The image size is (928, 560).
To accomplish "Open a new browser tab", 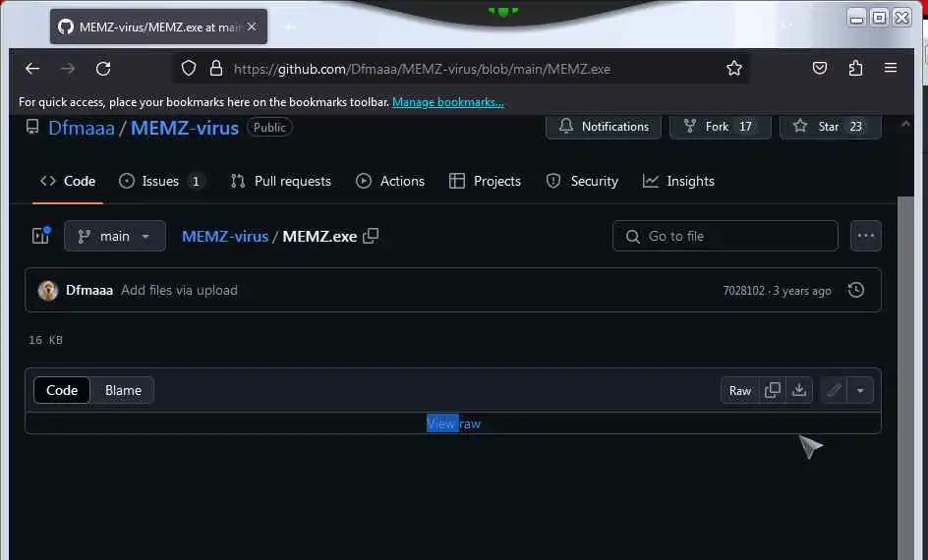I will pos(289,27).
